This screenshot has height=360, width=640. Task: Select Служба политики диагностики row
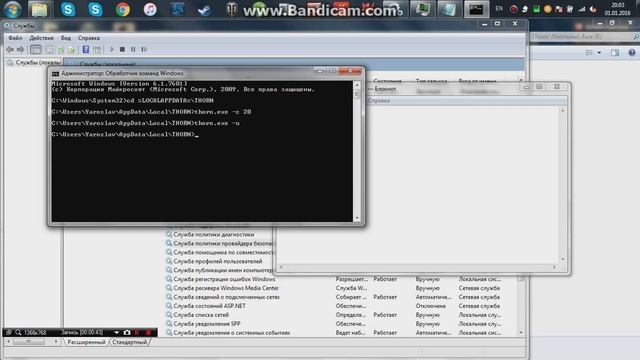(213, 235)
